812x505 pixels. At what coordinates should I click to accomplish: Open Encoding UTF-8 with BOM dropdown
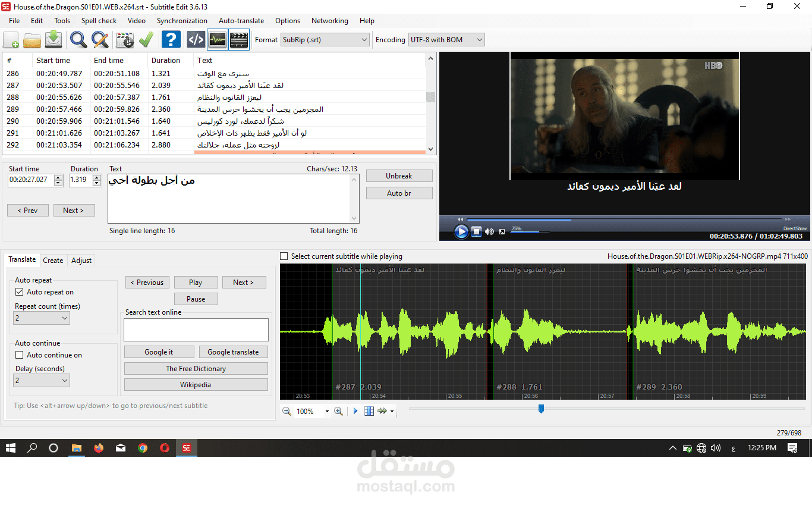pos(446,40)
